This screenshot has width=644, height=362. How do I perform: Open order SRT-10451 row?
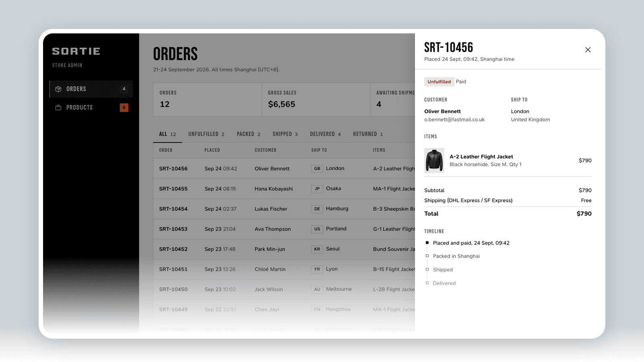click(284, 269)
